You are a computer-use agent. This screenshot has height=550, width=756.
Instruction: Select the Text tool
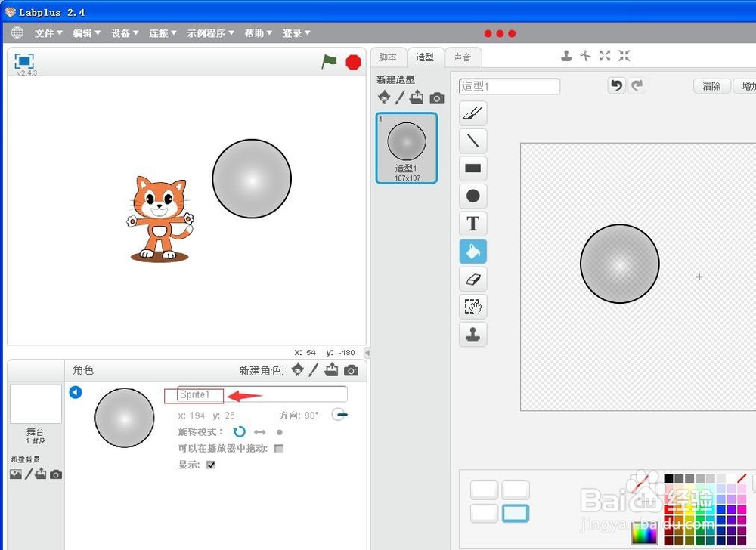(x=473, y=224)
